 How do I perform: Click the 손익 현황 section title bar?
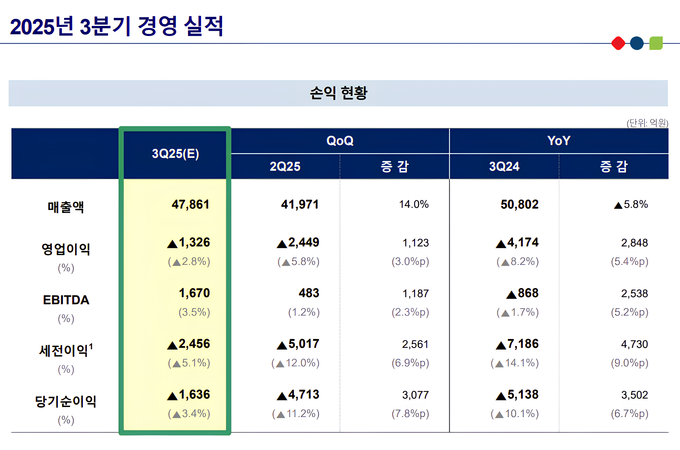[x=338, y=94]
